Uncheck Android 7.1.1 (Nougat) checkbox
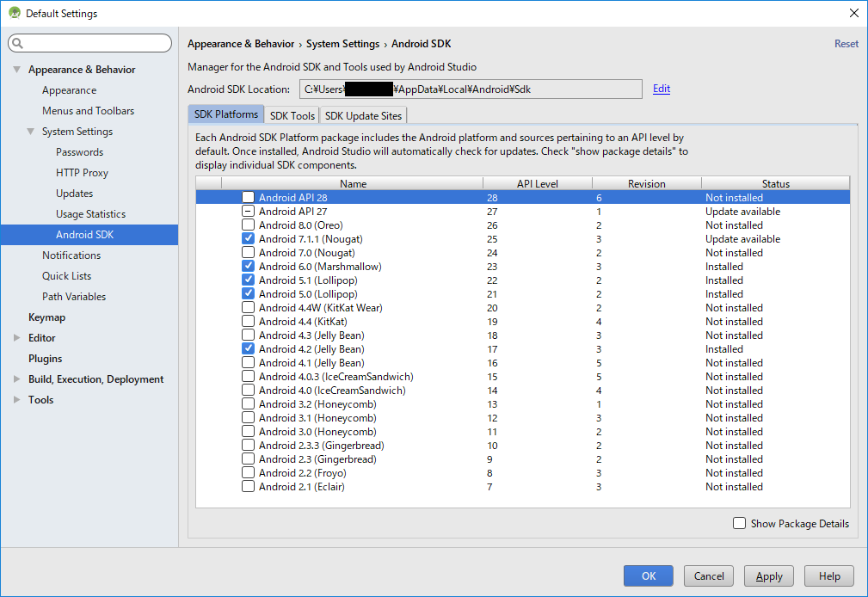The width and height of the screenshot is (868, 597). [248, 238]
